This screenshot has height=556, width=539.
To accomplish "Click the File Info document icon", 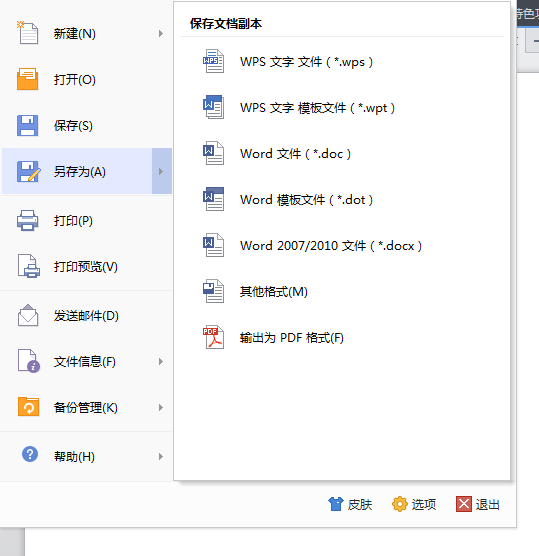I will [28, 361].
